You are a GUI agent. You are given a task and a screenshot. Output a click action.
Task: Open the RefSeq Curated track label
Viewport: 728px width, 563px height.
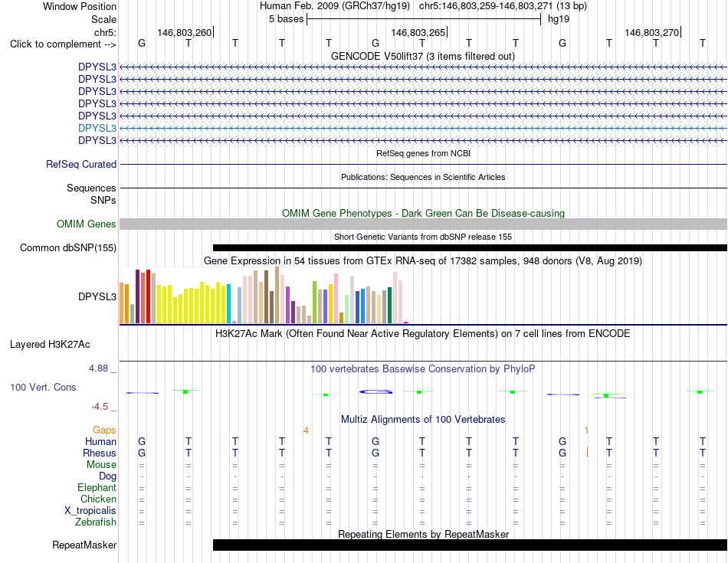pyautogui.click(x=81, y=165)
